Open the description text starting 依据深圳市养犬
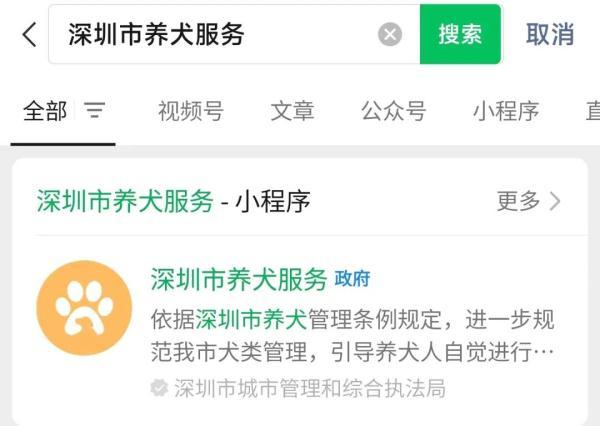This screenshot has height=426, width=600. click(352, 336)
